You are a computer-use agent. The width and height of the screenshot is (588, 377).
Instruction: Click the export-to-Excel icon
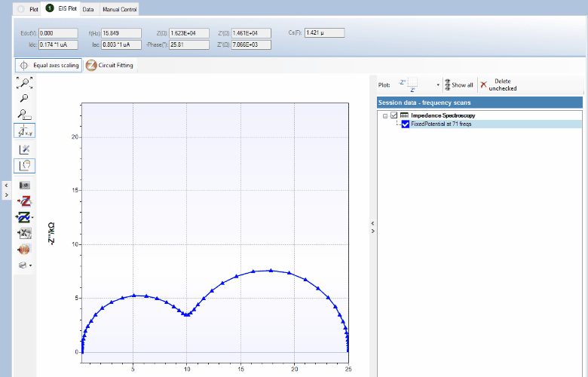coord(24,233)
